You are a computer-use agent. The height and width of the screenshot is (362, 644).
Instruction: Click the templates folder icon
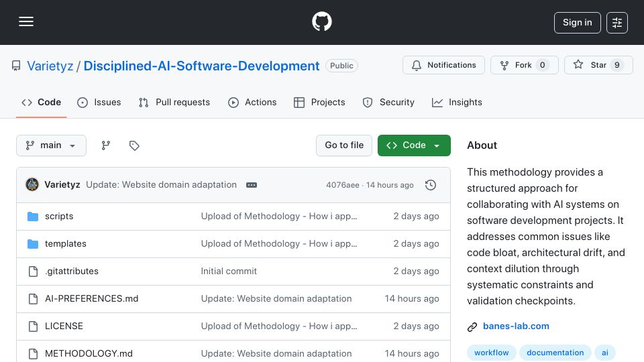33,244
